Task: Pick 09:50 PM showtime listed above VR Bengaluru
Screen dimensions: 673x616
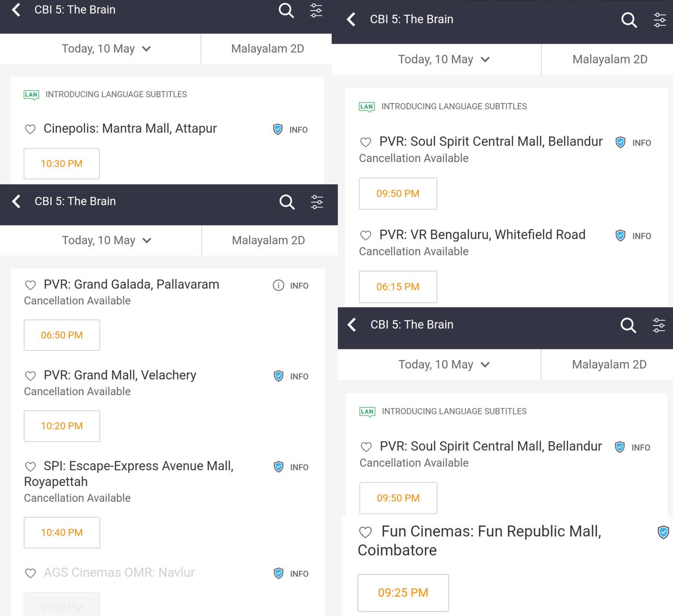Action: point(398,193)
